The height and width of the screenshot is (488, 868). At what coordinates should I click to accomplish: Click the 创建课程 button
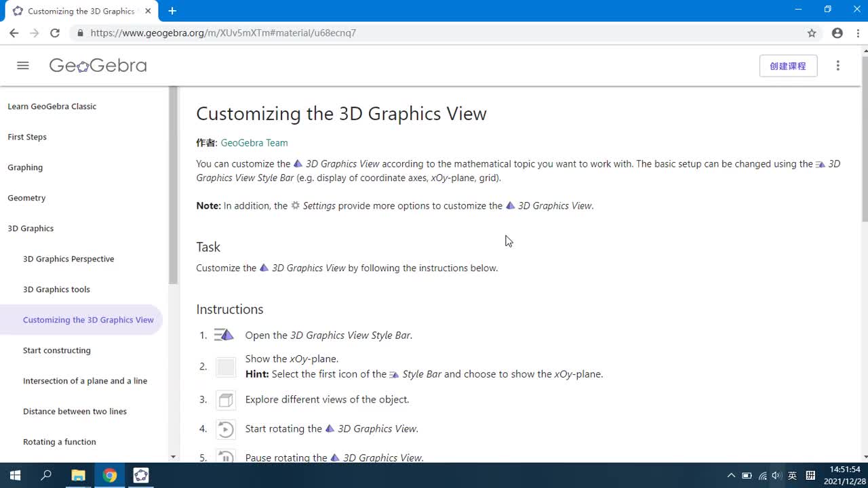[788, 66]
